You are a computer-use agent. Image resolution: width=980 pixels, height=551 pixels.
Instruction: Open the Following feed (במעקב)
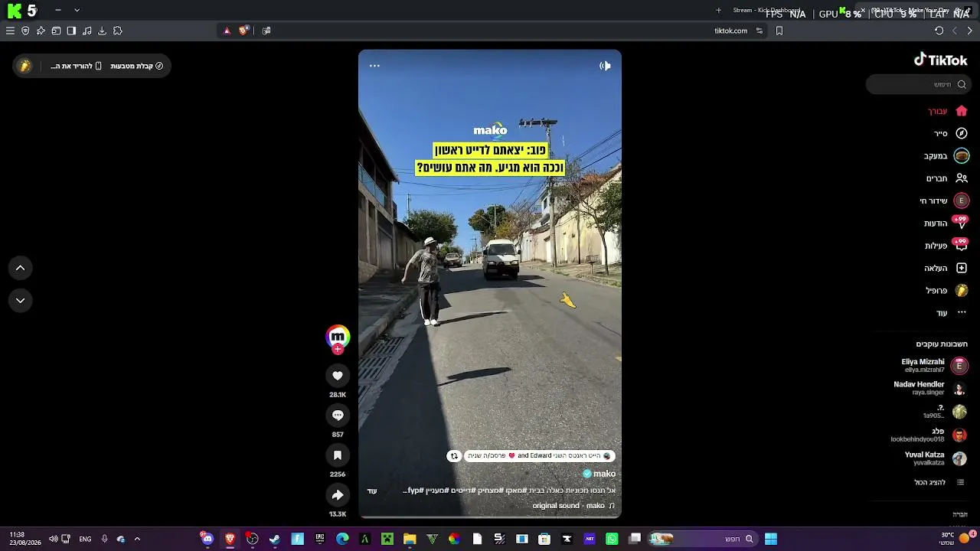(946, 156)
